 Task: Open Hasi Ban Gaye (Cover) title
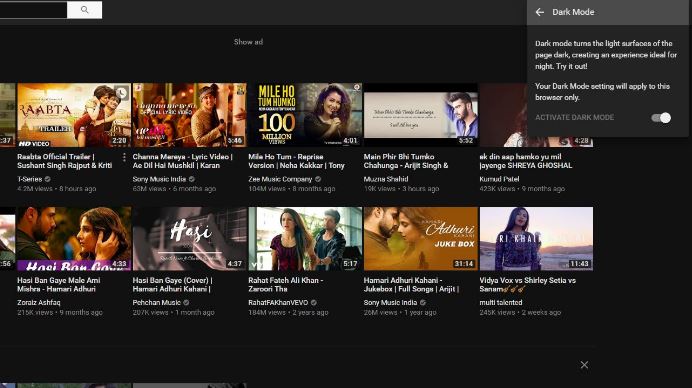point(173,285)
